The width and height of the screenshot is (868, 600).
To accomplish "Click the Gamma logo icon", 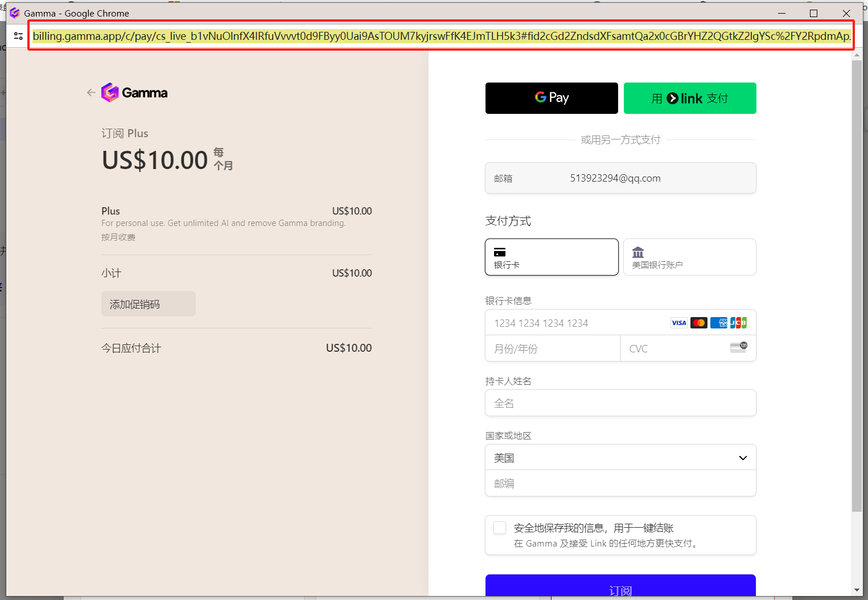I will [110, 92].
